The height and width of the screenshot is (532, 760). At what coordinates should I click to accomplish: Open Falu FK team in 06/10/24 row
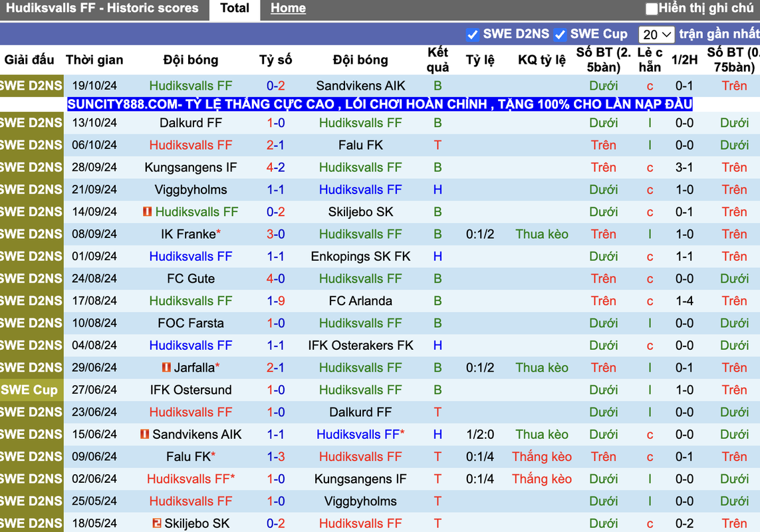tap(360, 145)
